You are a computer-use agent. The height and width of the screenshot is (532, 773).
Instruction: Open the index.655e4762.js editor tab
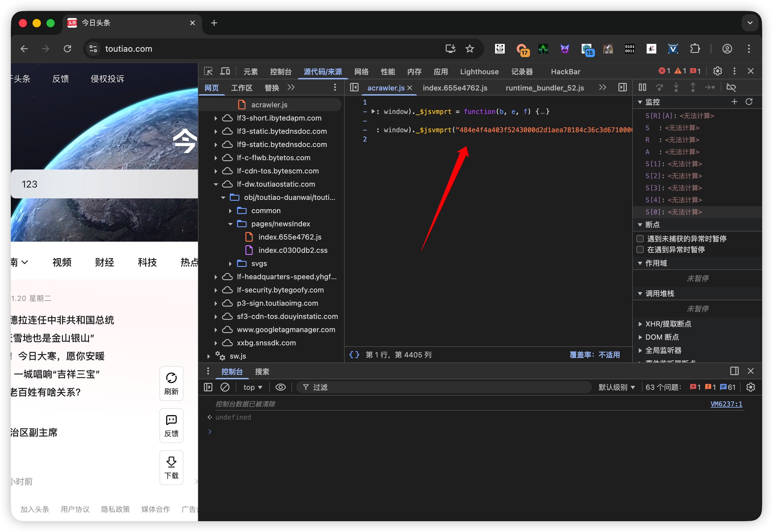[455, 88]
